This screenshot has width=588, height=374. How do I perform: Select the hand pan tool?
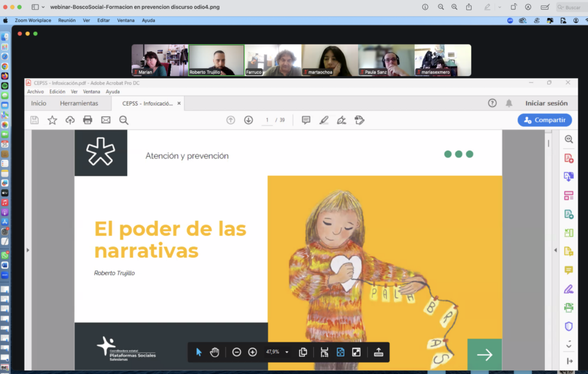click(x=215, y=352)
